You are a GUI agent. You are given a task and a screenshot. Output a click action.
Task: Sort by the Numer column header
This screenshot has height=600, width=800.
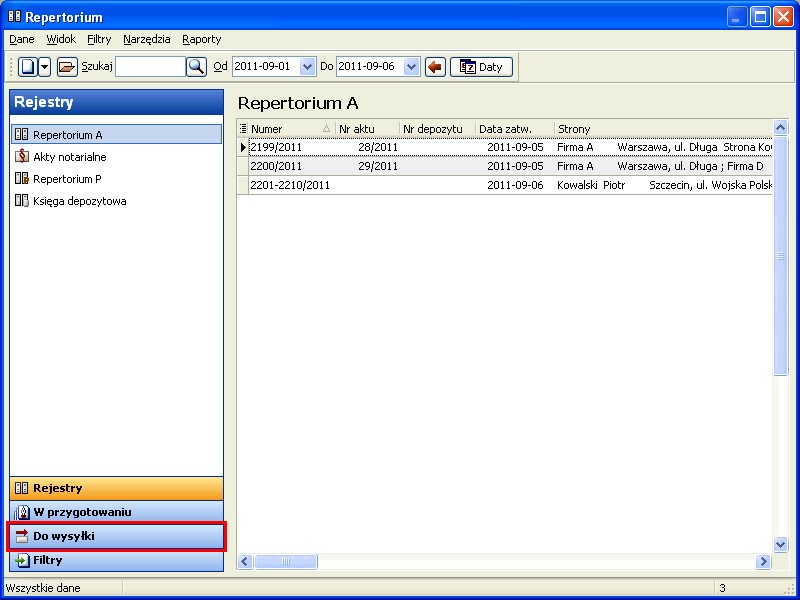285,129
